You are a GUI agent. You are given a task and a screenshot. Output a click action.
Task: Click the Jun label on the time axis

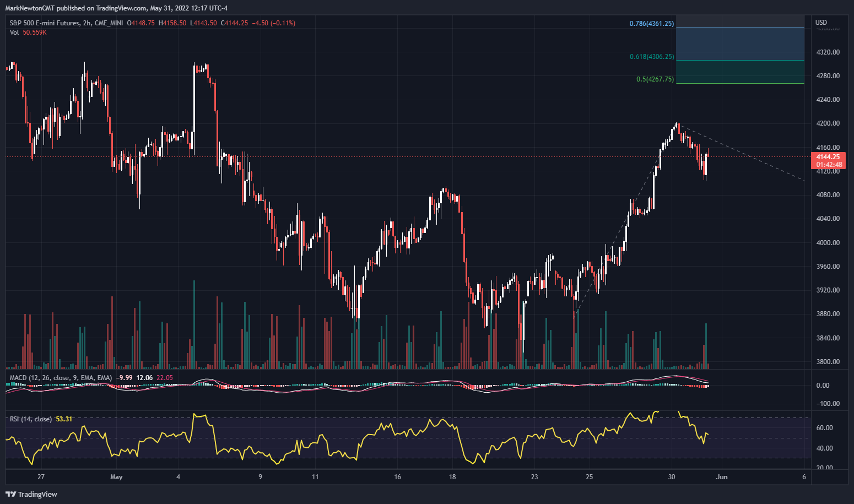coord(722,477)
